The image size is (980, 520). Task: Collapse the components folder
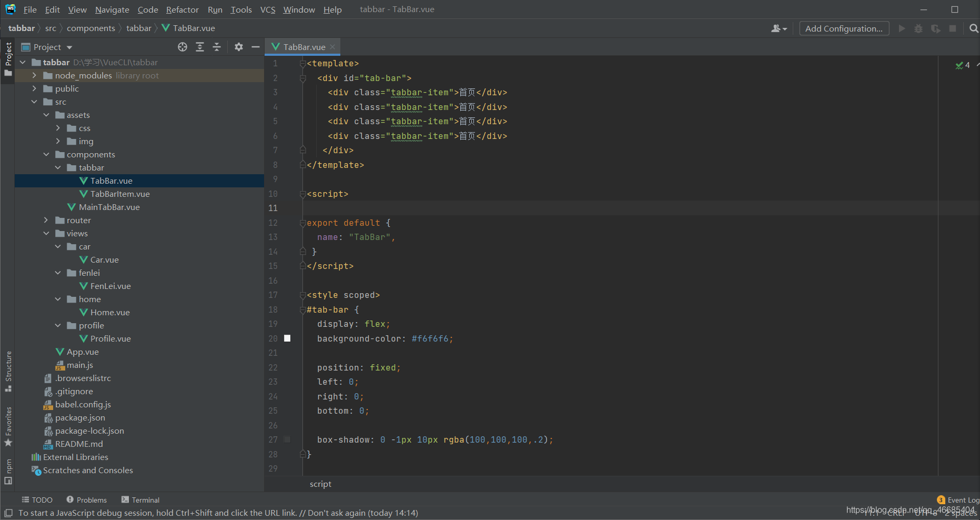click(46, 154)
